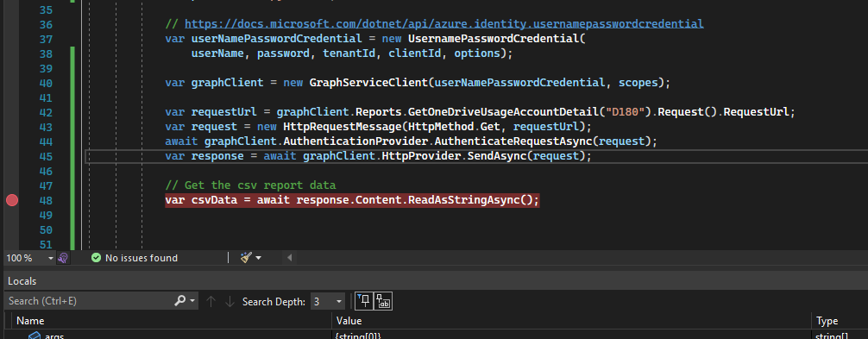The height and width of the screenshot is (339, 868).
Task: Run code cleanup with broom icon
Action: 247,258
